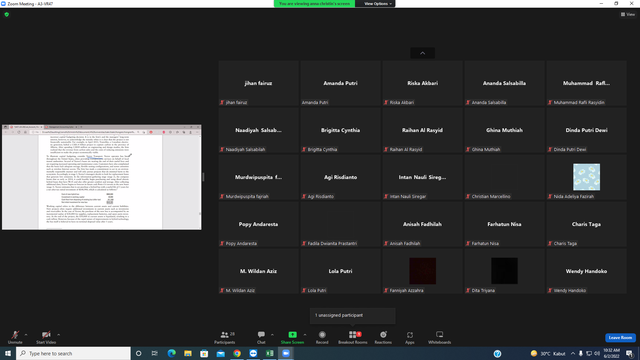Open File Explorer from the taskbar
Screen dimensions: 640x360
click(x=188, y=353)
